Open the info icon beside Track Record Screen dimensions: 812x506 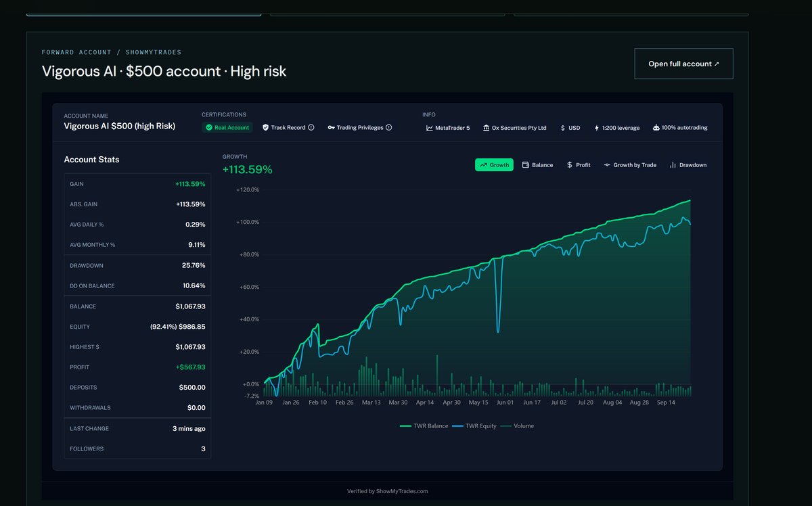[x=311, y=127]
